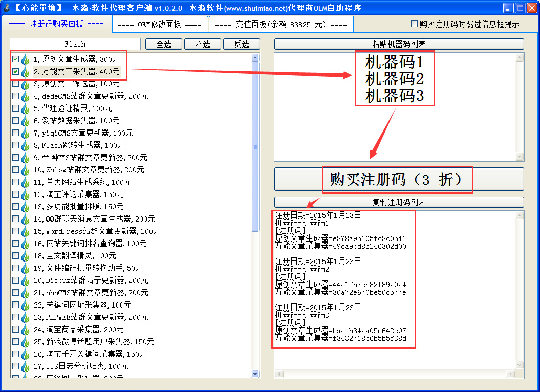Click line 原创文章生成器=e878a95105fc8c0b41

[x=340, y=238]
